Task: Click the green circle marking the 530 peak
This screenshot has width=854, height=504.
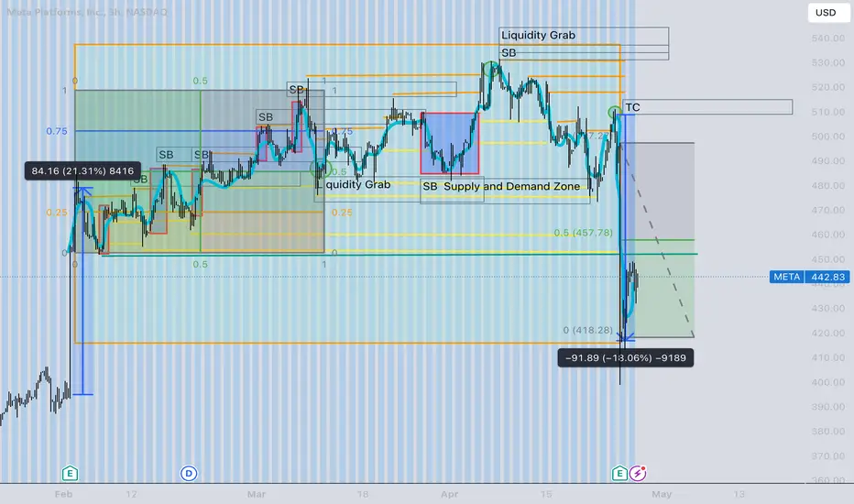Action: pos(491,69)
